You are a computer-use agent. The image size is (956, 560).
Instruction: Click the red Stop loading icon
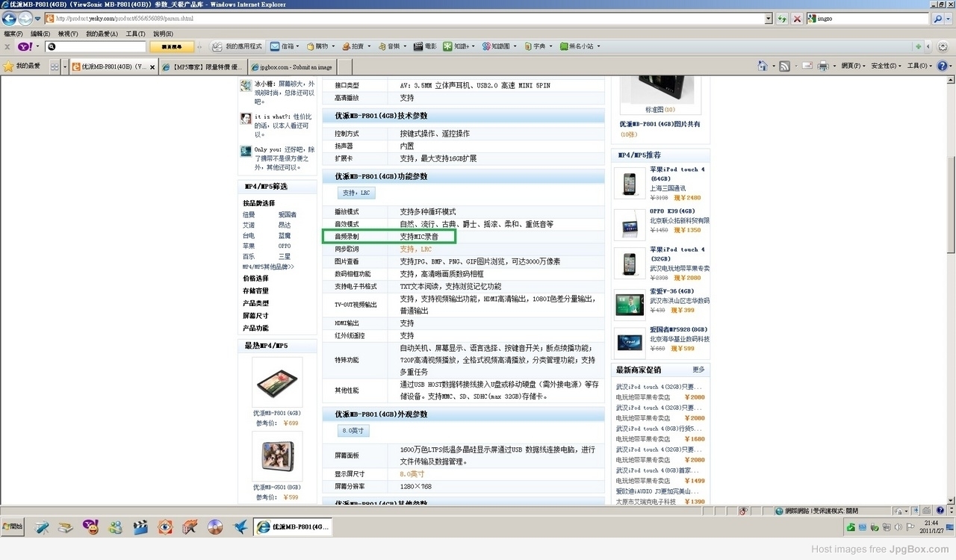pyautogui.click(x=797, y=19)
